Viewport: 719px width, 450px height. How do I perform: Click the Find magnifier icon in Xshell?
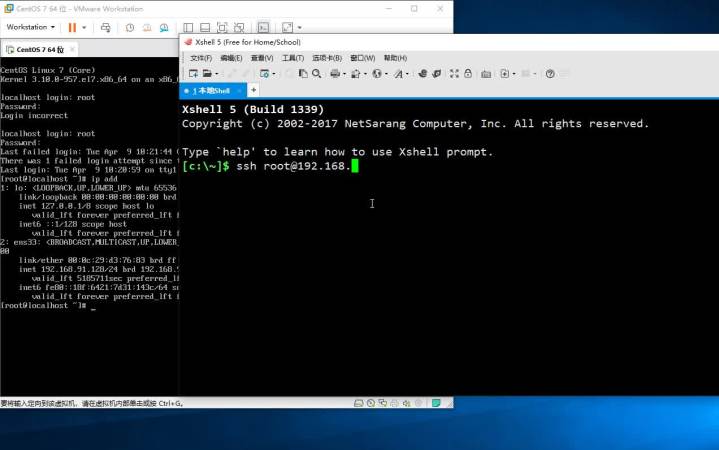(x=316, y=73)
